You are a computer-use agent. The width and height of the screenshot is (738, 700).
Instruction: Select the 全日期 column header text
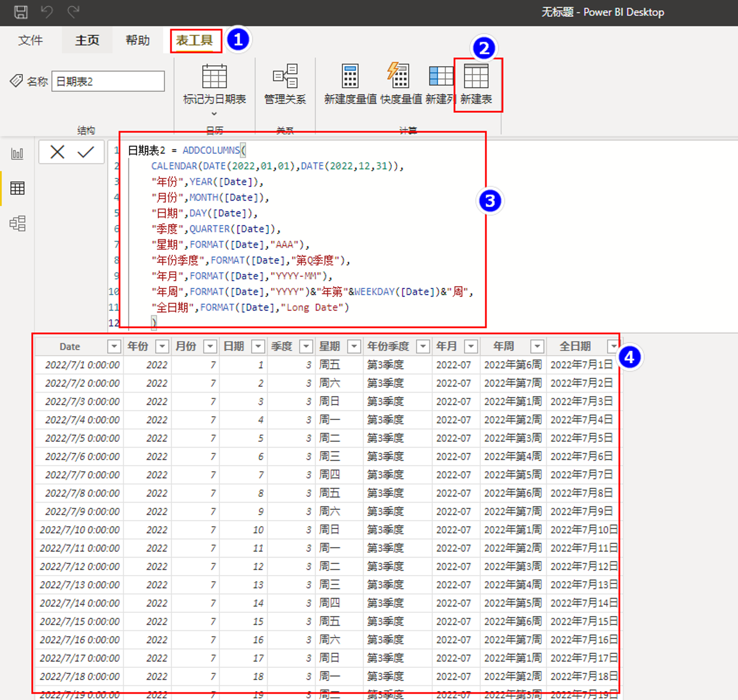coord(575,346)
